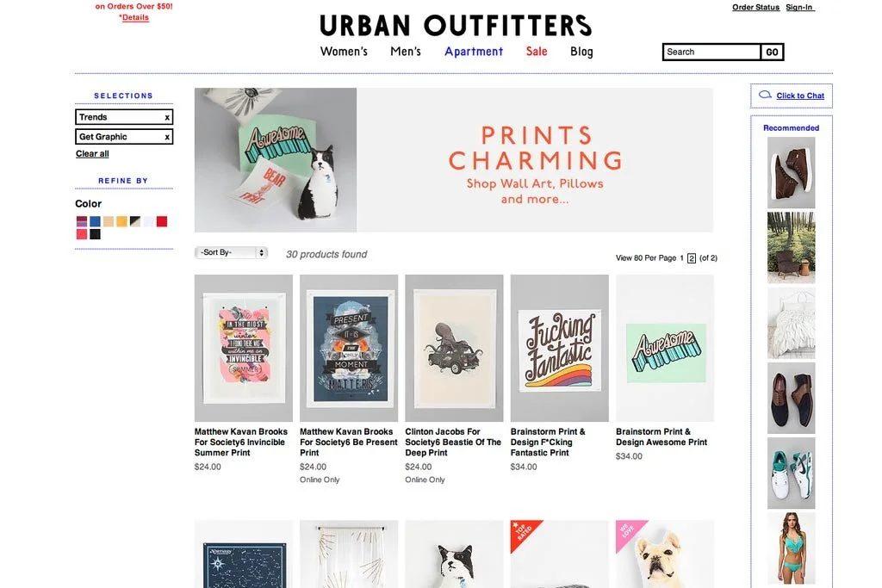Remove the Trends selection filter
Screen dimensions: 882x588
[x=167, y=117]
